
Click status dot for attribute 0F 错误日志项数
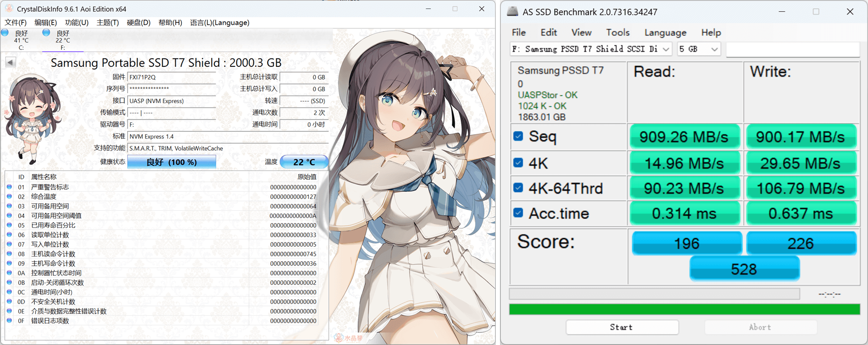coord(9,321)
